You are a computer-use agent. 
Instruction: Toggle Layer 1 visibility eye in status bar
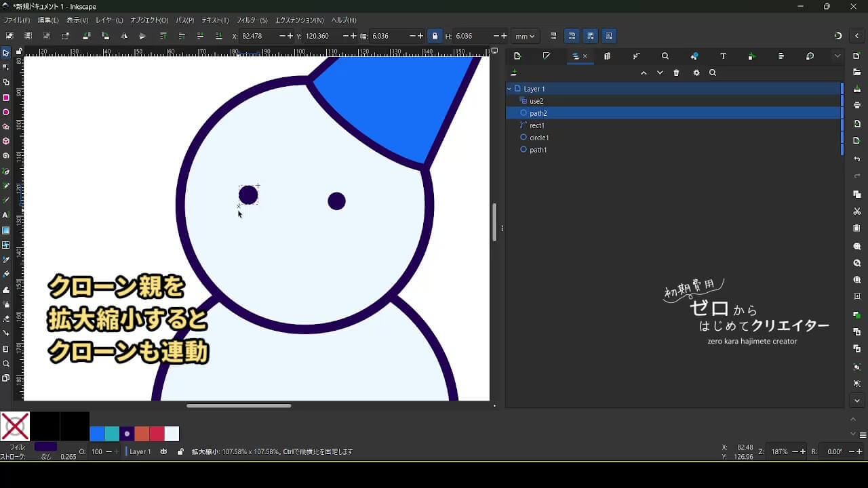(163, 451)
